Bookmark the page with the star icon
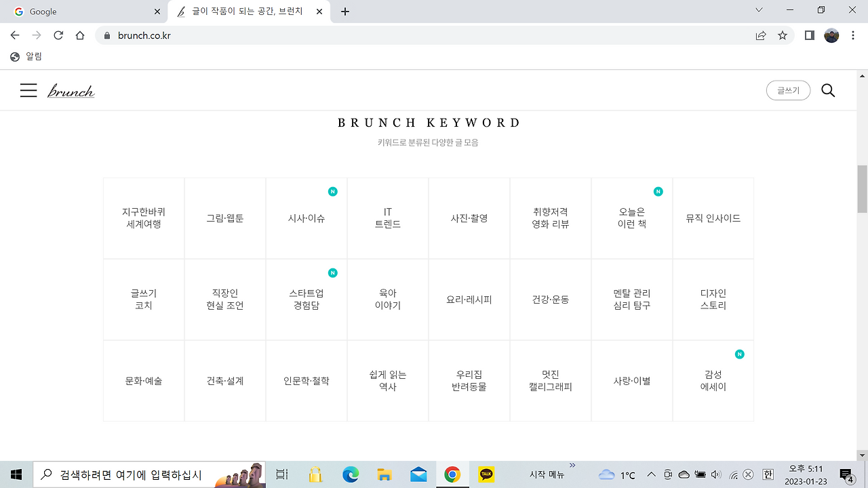This screenshot has width=868, height=488. pyautogui.click(x=783, y=35)
